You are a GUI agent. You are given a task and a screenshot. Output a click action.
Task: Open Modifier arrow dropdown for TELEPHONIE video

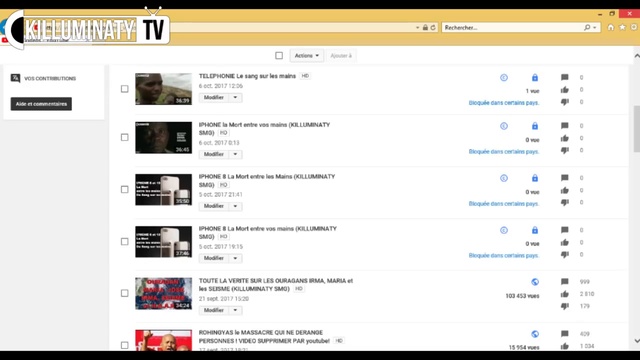pos(235,98)
